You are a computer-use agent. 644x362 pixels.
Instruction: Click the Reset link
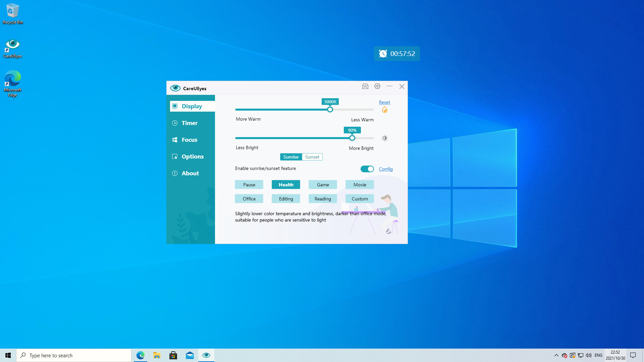[384, 102]
